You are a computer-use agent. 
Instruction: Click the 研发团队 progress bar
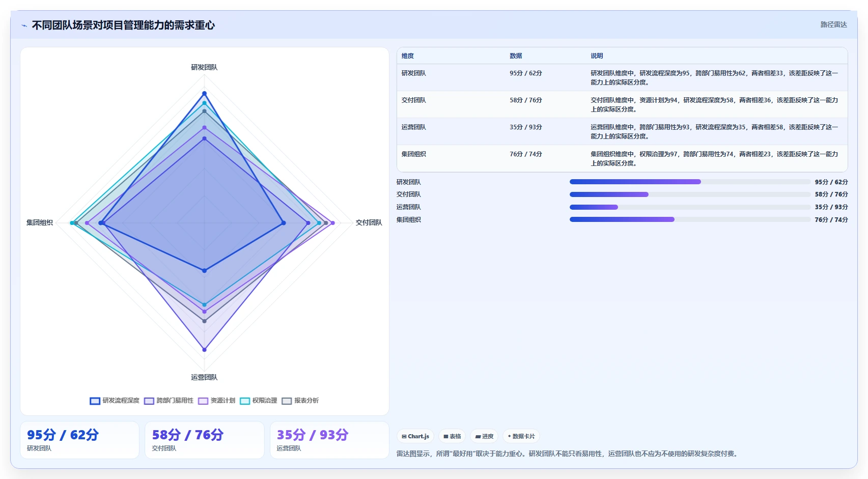[690, 182]
